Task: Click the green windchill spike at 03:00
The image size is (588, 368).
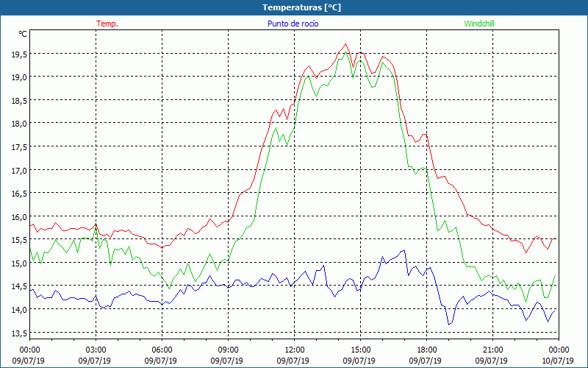Action: [96, 226]
